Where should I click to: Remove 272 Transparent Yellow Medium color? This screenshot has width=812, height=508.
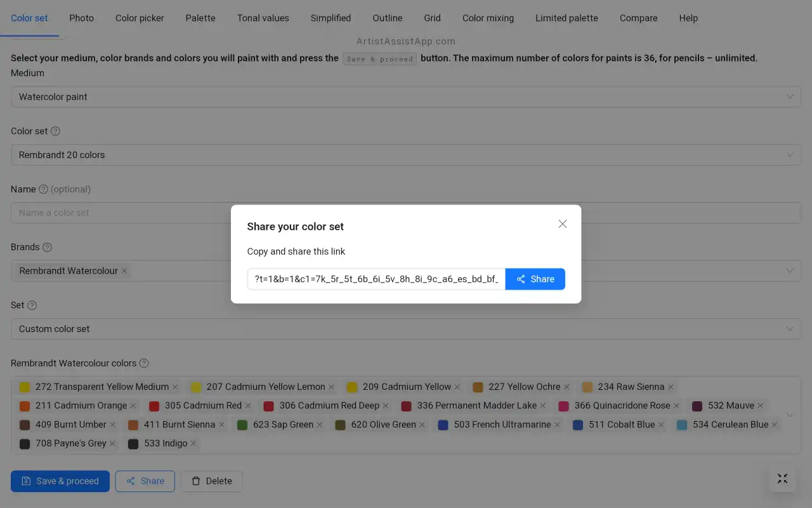pyautogui.click(x=175, y=387)
